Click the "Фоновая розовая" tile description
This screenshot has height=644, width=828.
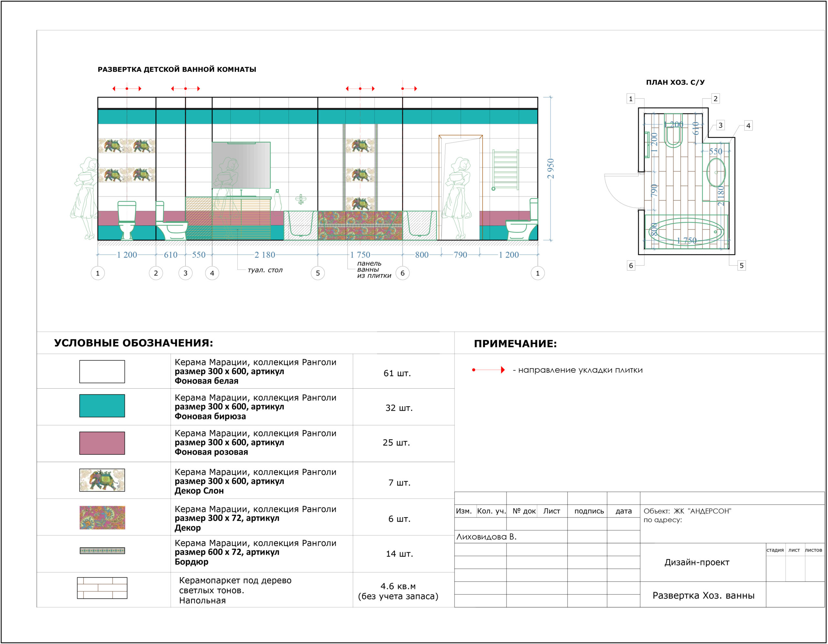pyautogui.click(x=211, y=452)
